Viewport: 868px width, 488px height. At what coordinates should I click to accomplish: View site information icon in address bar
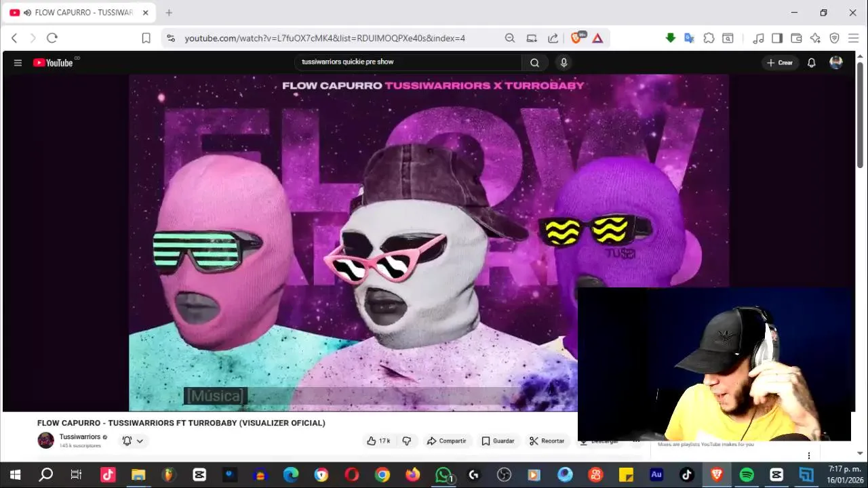[x=171, y=38]
